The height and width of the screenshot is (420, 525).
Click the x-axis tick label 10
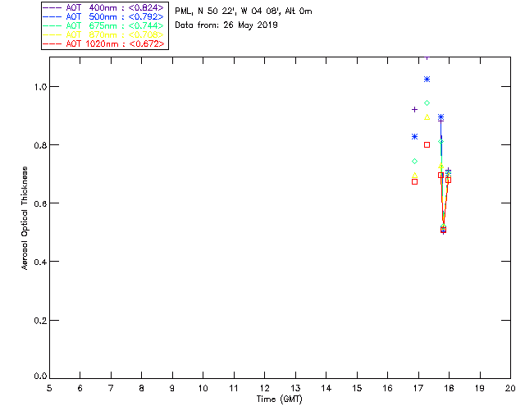pos(203,388)
